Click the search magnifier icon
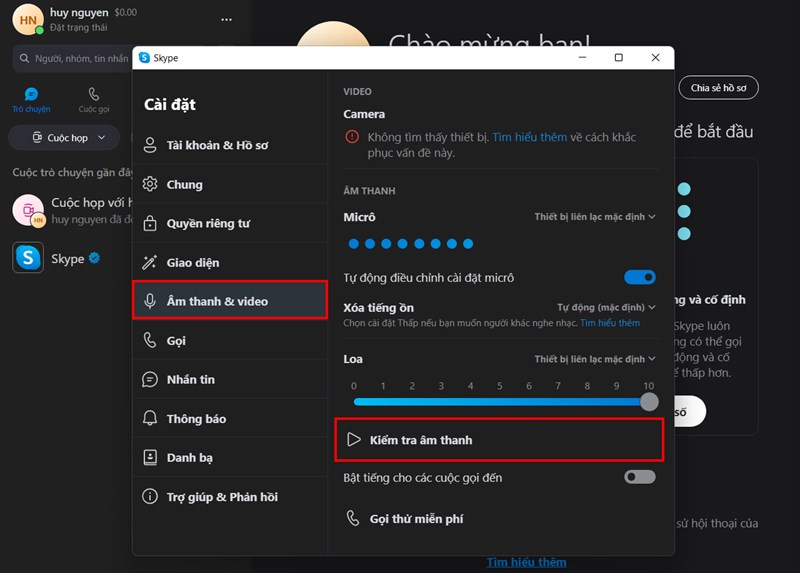Image resolution: width=800 pixels, height=573 pixels. tap(24, 58)
